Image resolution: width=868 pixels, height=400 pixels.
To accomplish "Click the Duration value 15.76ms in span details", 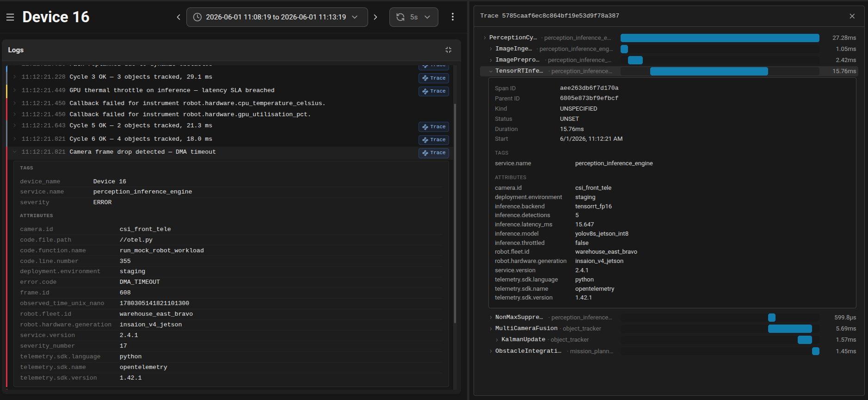I will 572,129.
